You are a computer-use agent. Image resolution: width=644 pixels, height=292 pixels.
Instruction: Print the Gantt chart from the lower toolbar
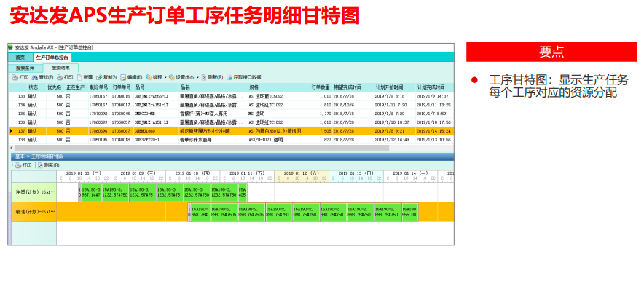[23, 165]
